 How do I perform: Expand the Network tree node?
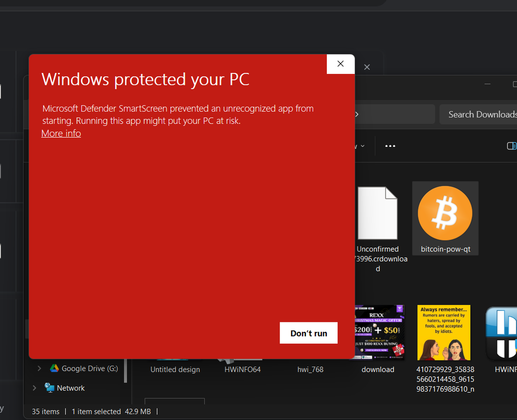[x=34, y=388]
